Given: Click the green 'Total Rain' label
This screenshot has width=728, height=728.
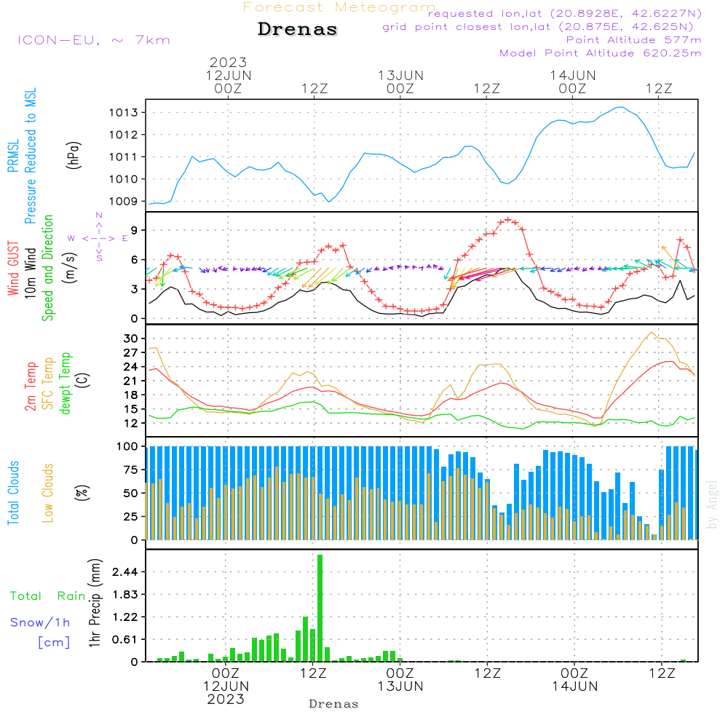Looking at the screenshot, I should 48,596.
